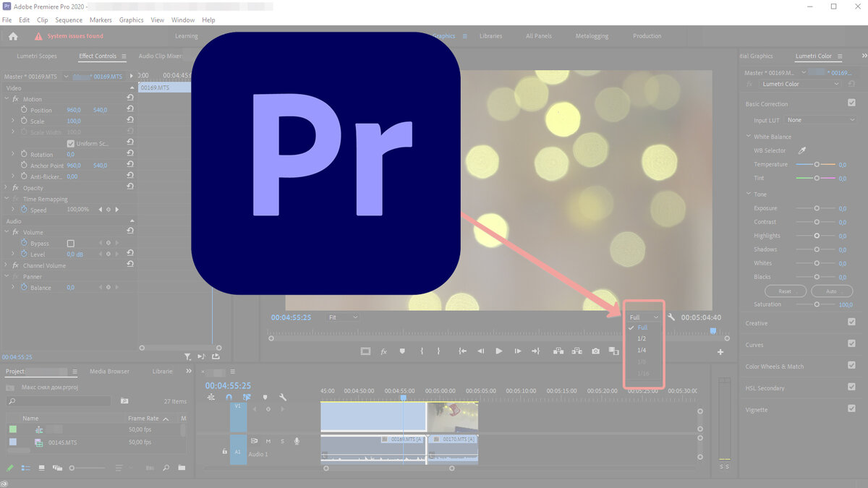Click the Safe Margins button in the program monitor
Image resolution: width=868 pixels, height=488 pixels.
click(365, 351)
